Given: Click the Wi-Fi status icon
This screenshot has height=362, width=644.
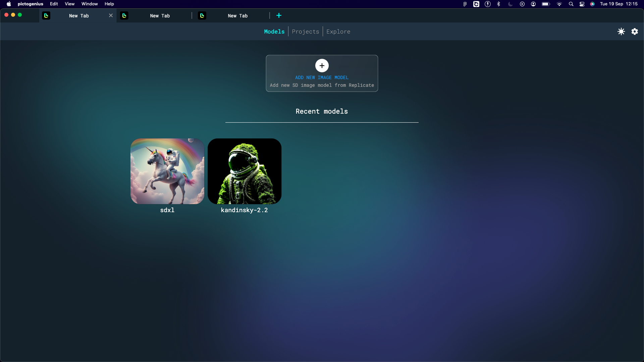Looking at the screenshot, I should [559, 4].
